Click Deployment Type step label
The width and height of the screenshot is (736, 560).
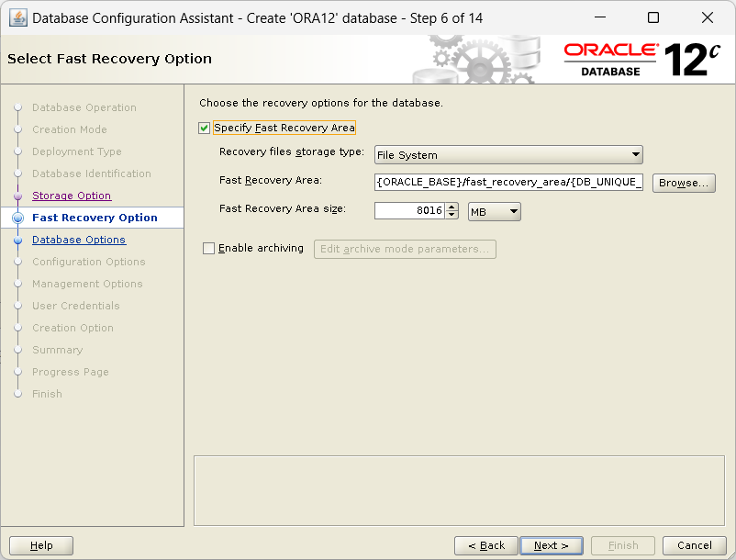click(76, 151)
